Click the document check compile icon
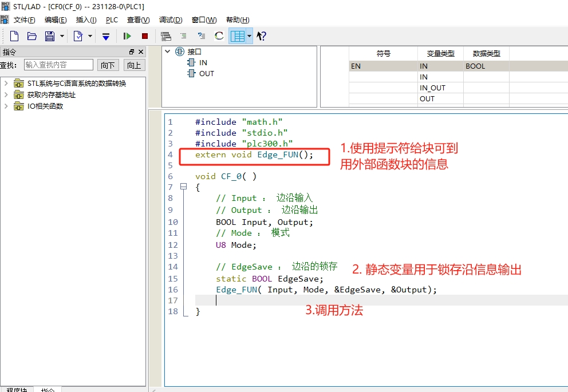Screen dimensions: 568x392 point(78,36)
